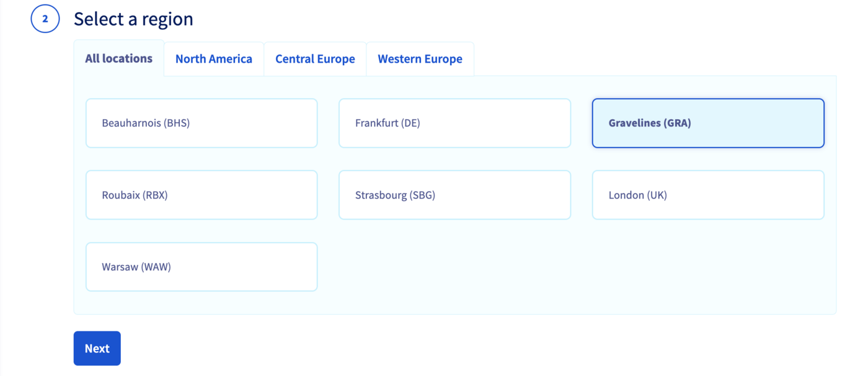The image size is (868, 376).
Task: Select the highlighted Gravelines (GRA) tile
Action: coord(708,123)
